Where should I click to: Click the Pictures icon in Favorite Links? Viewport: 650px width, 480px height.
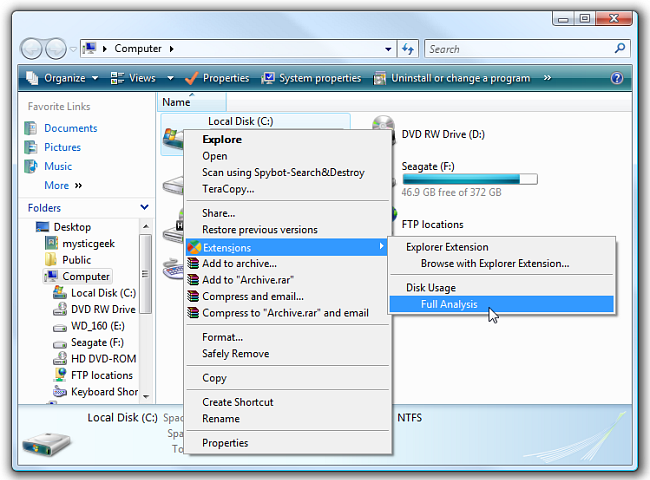click(x=30, y=147)
